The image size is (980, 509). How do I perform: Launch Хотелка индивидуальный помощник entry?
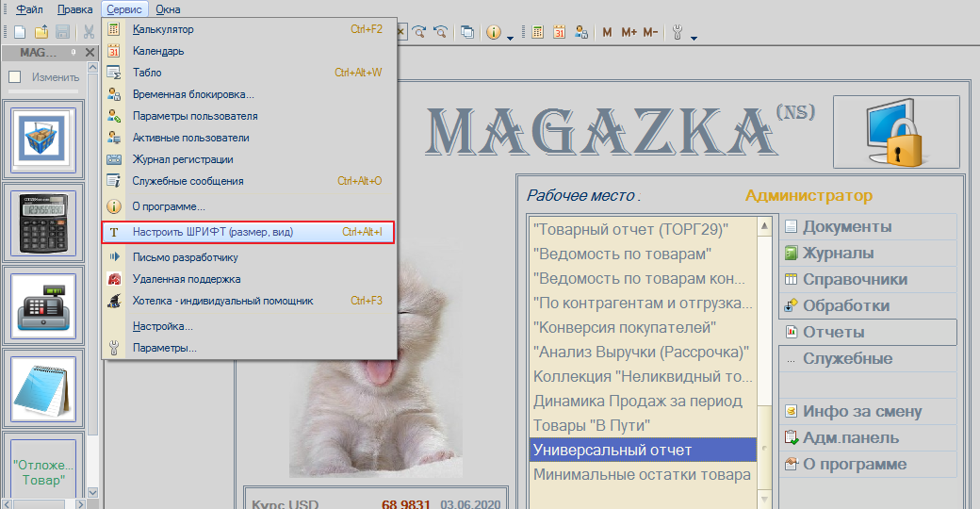coord(249,301)
